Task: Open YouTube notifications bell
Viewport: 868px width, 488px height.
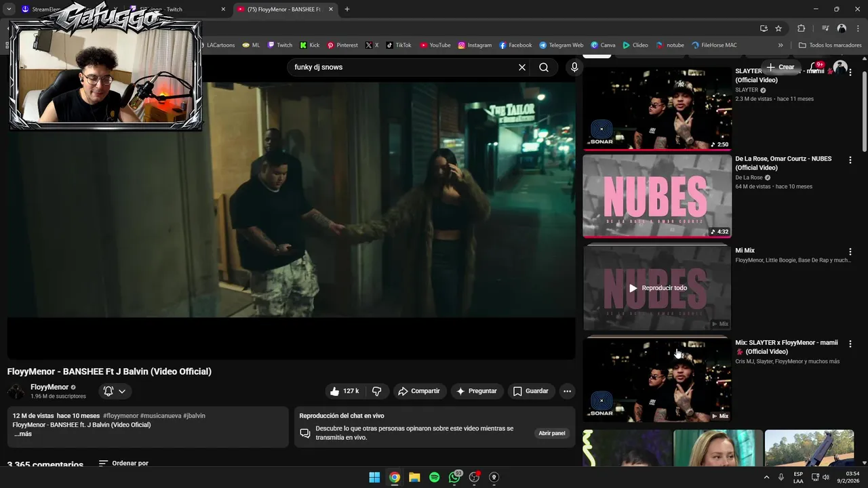Action: (816, 67)
